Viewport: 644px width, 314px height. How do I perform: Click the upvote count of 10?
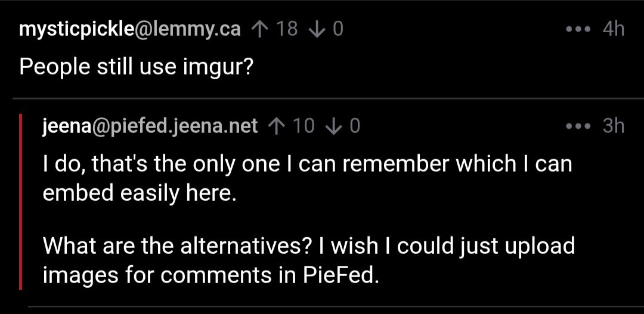tap(304, 126)
